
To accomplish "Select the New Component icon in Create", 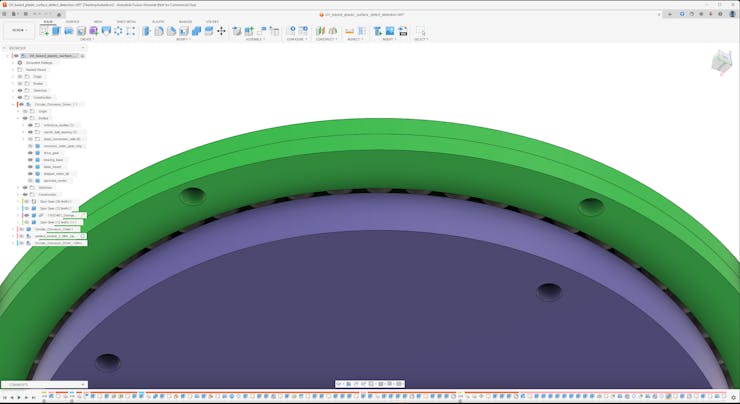I will 44,31.
